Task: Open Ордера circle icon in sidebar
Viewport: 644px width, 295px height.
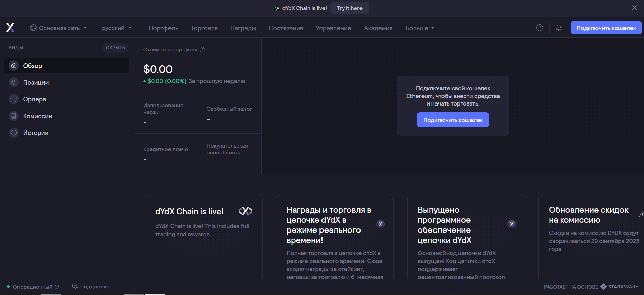Action: [14, 99]
